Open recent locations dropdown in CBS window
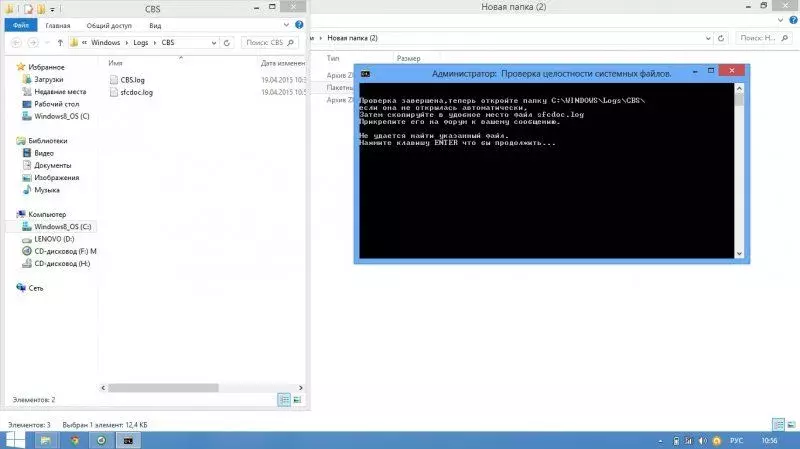The width and height of the screenshot is (800, 449). [47, 43]
